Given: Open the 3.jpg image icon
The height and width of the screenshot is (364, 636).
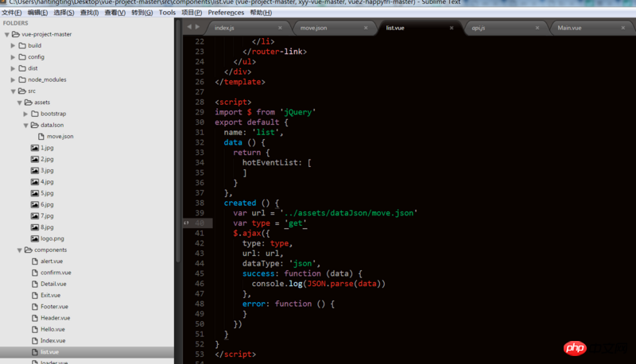Looking at the screenshot, I should coord(35,170).
